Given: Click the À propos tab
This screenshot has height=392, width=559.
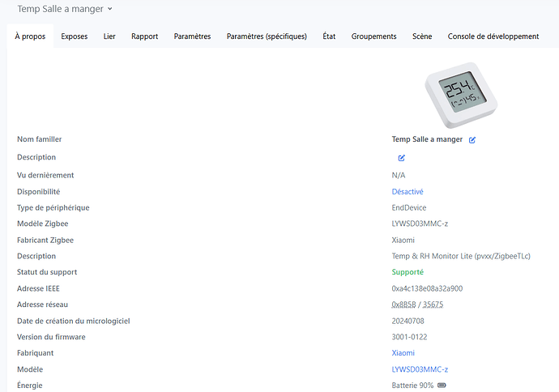Looking at the screenshot, I should click(30, 36).
